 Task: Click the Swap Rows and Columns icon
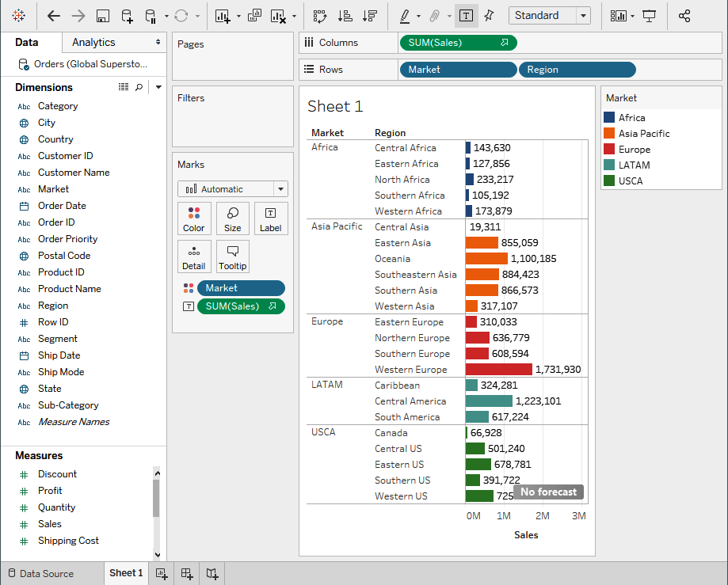(x=320, y=17)
